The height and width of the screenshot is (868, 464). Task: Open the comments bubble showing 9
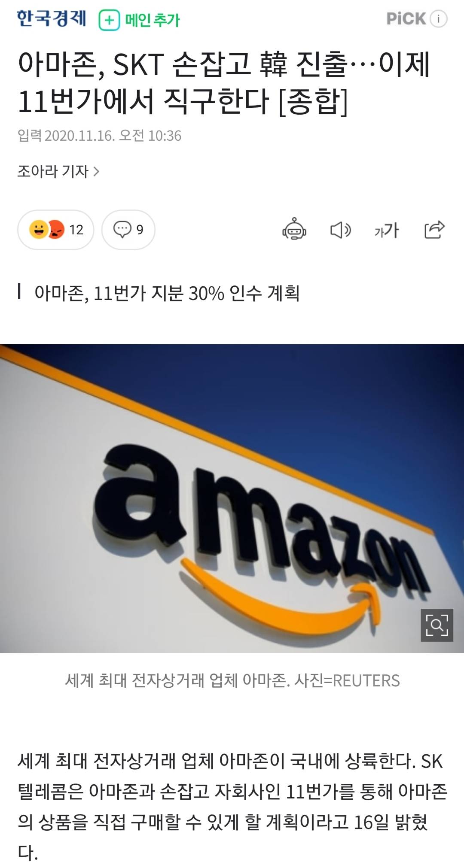[x=128, y=230]
